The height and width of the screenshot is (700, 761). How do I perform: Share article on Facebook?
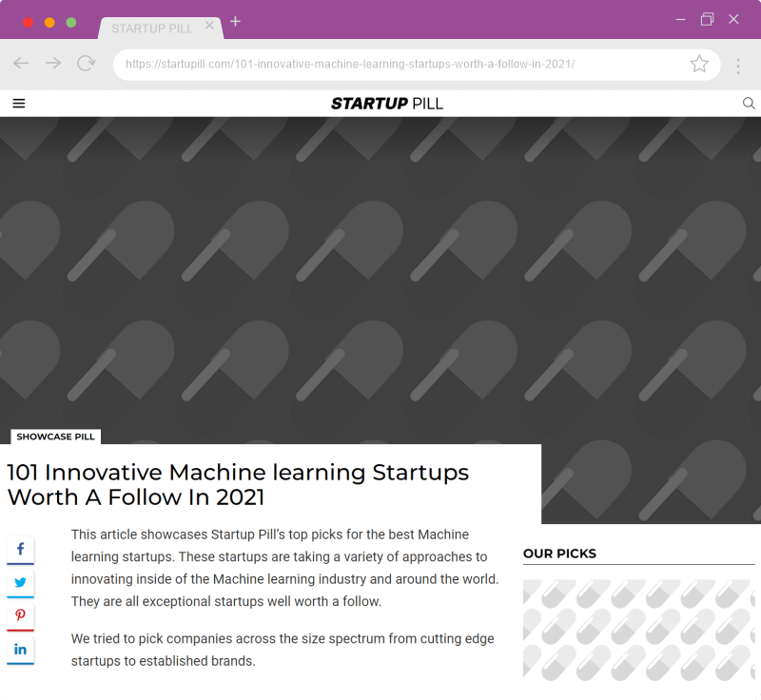click(20, 550)
